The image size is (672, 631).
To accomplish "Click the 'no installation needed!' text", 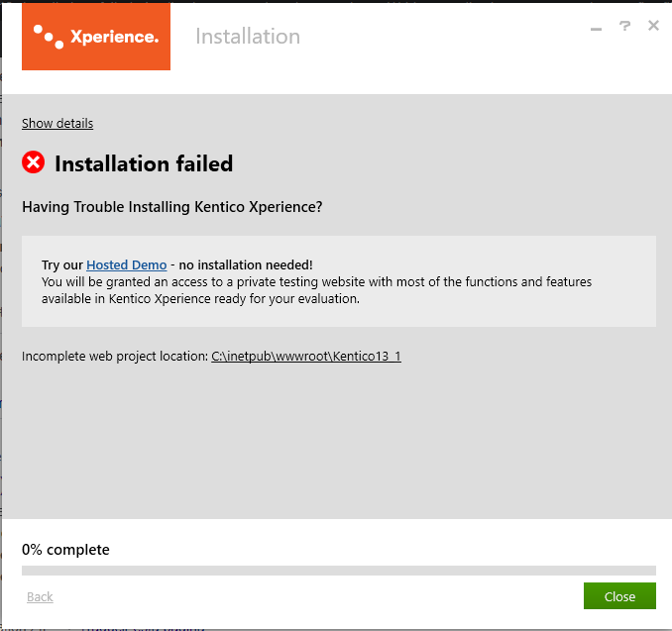I will [x=246, y=264].
